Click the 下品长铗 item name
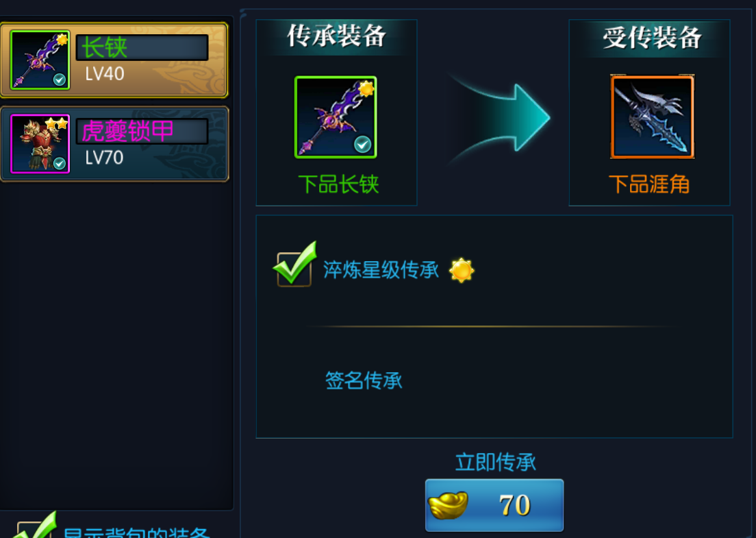756x538 pixels. [338, 184]
